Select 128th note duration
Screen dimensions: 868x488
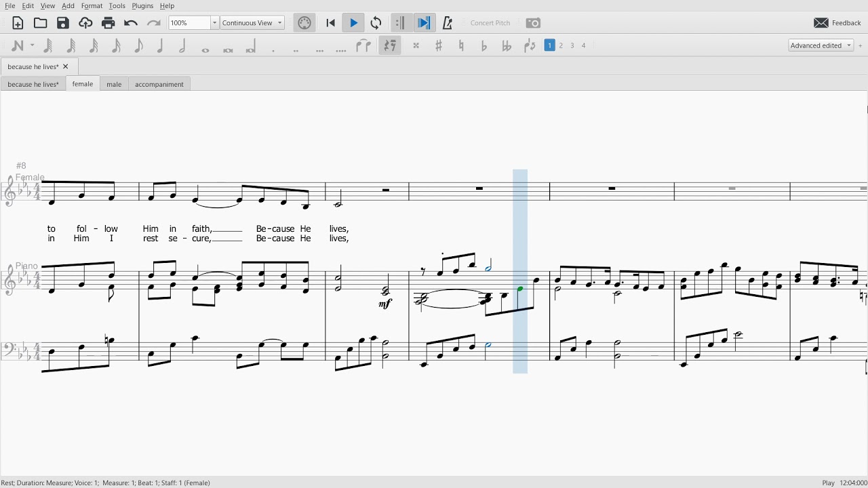(49, 45)
